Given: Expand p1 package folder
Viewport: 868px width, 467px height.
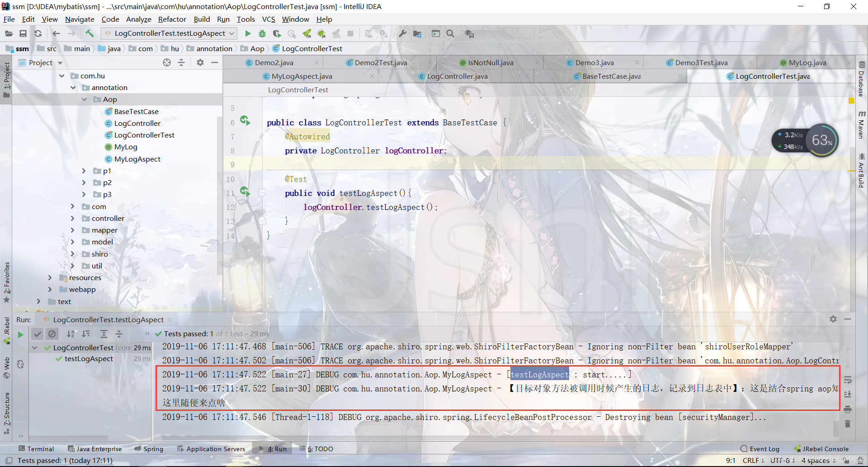Looking at the screenshot, I should [84, 171].
